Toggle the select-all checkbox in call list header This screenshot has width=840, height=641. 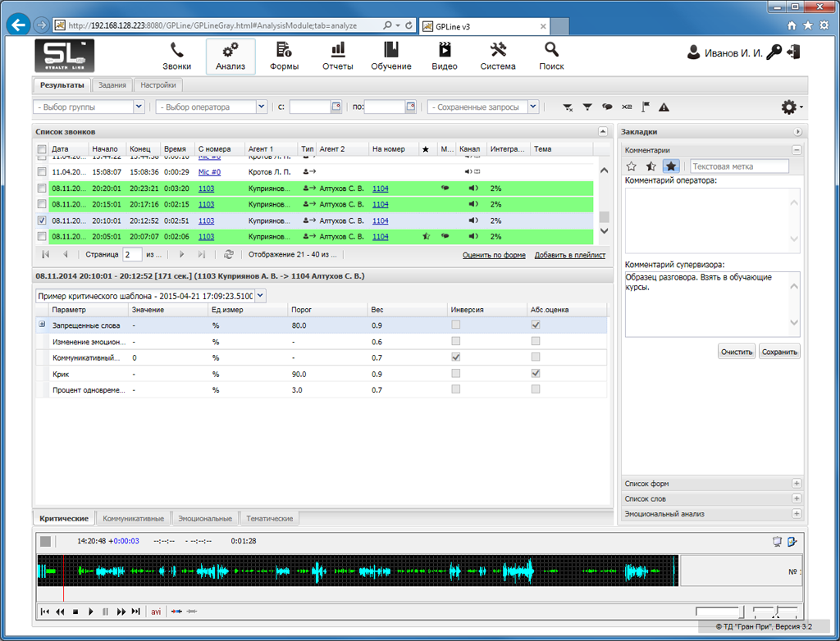coord(42,149)
